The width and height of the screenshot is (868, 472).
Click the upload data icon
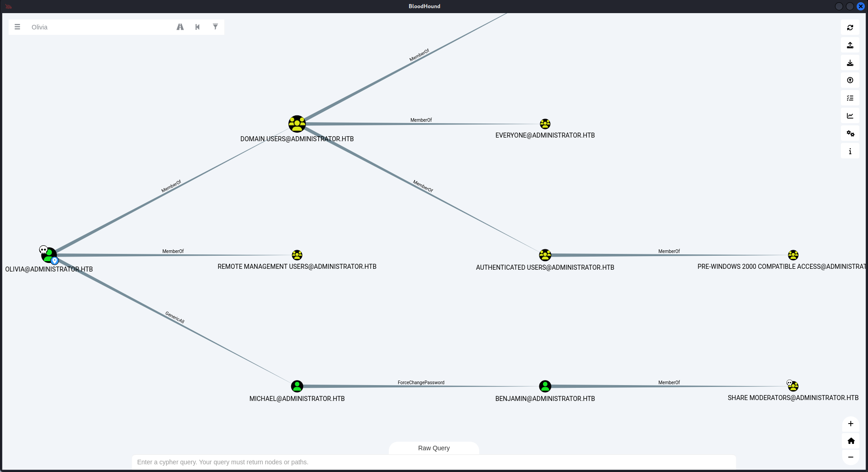coord(850,80)
